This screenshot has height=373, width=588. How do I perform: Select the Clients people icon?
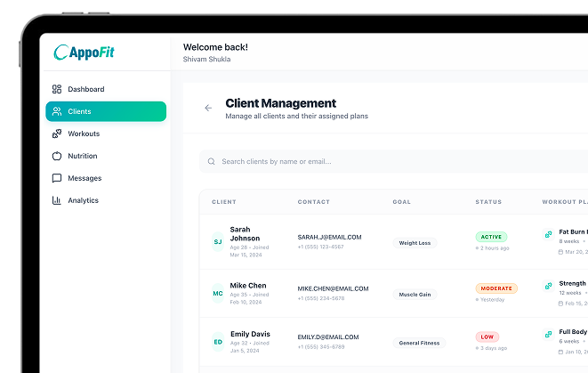(57, 111)
